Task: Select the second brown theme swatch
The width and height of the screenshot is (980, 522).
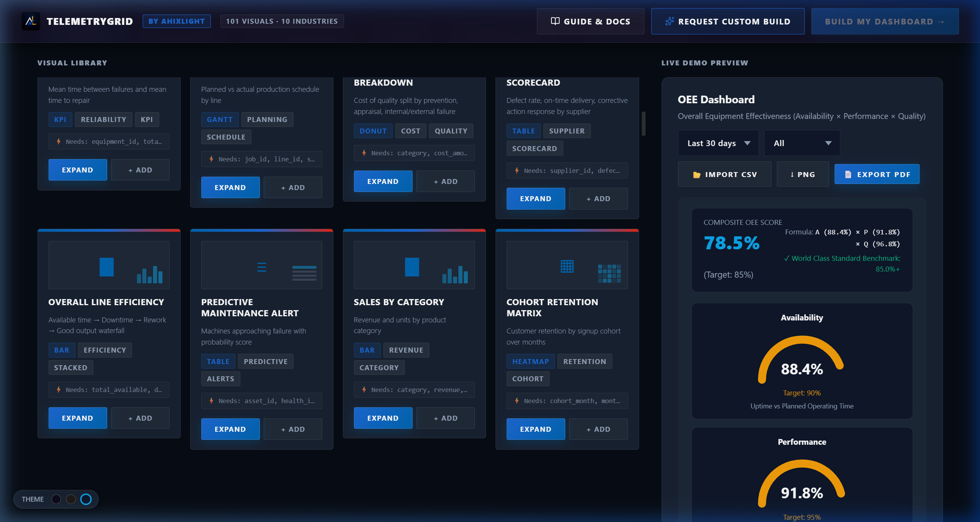Action: pos(71,499)
